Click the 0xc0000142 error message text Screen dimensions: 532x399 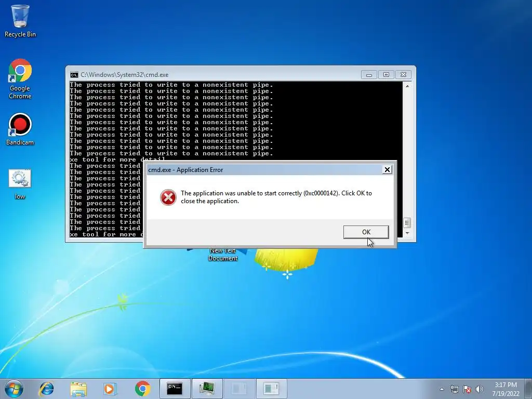[x=276, y=197]
